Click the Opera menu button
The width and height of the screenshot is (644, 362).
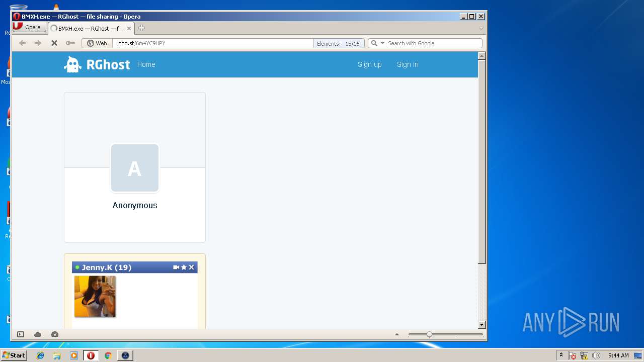[x=29, y=28]
